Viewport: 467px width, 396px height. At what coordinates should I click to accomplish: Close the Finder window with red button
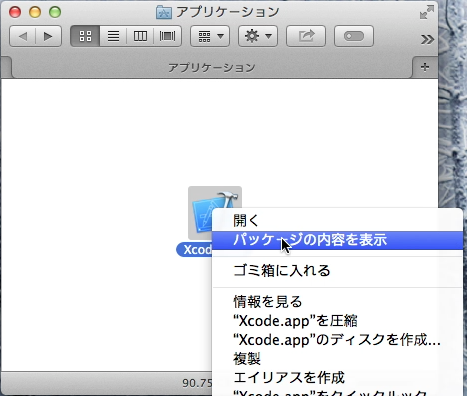click(x=15, y=12)
